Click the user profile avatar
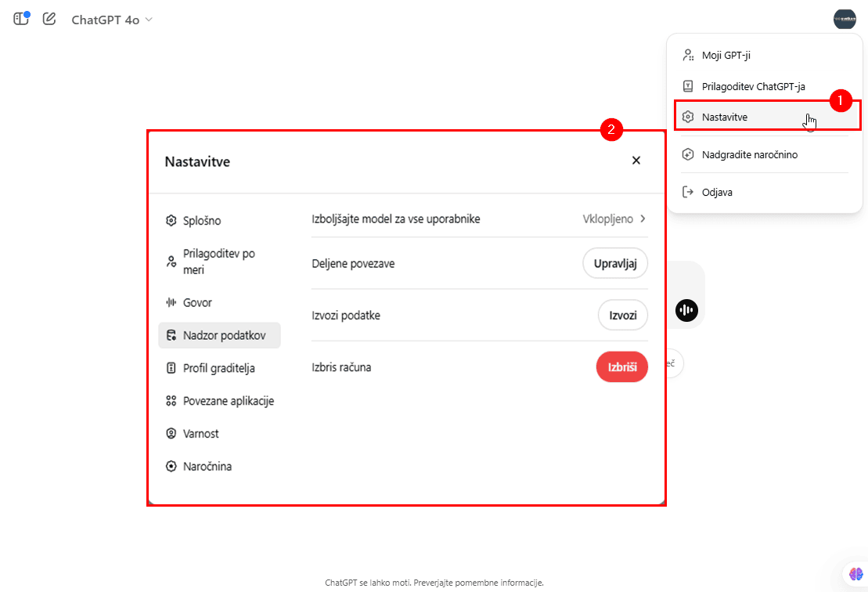 tap(845, 19)
